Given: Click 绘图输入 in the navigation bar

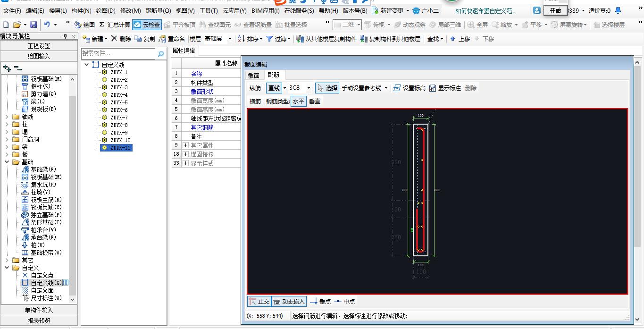Looking at the screenshot, I should (x=39, y=56).
